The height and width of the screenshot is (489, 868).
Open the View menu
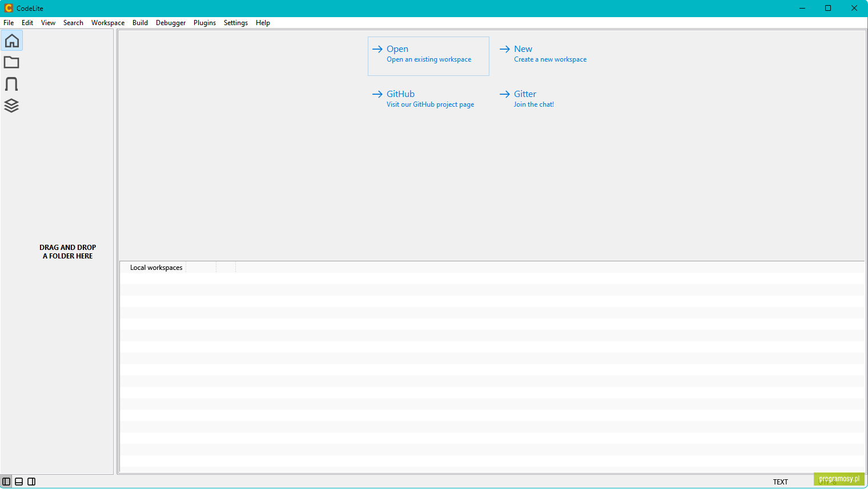pyautogui.click(x=48, y=23)
